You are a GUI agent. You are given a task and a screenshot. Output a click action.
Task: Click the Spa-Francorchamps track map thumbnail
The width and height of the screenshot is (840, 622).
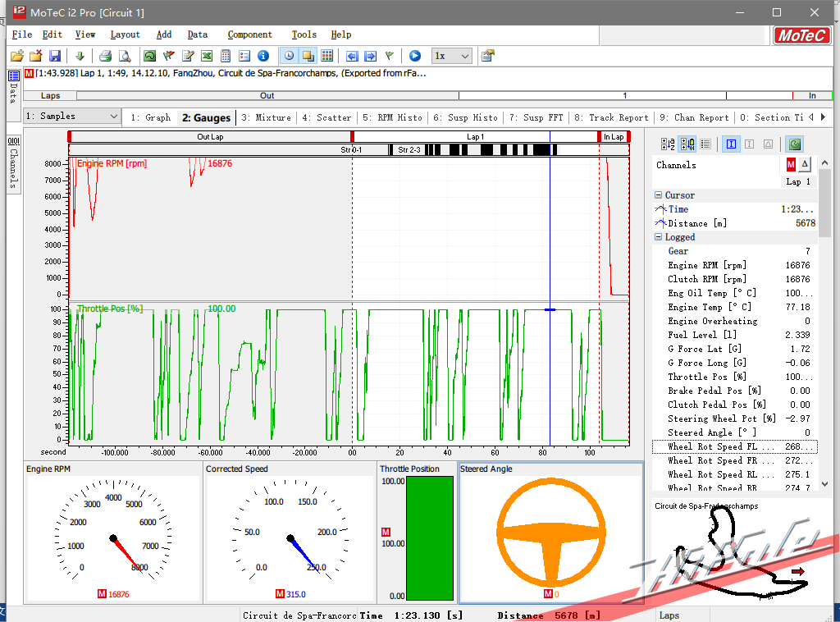point(742,551)
